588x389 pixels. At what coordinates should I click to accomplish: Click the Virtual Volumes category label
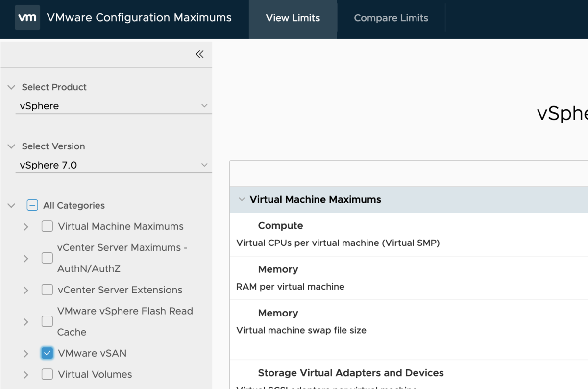(x=95, y=374)
